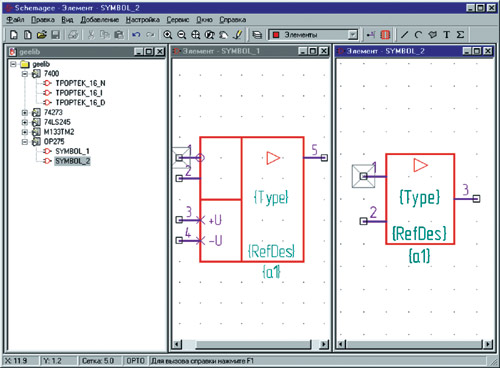Click the add pin toolbar icon
This screenshot has height=368, width=500.
(370, 35)
